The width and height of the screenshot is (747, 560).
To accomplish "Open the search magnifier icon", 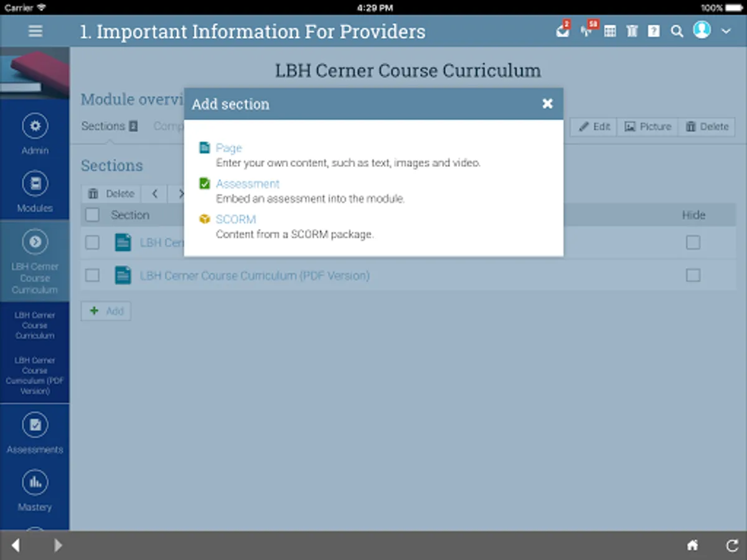I will [677, 31].
